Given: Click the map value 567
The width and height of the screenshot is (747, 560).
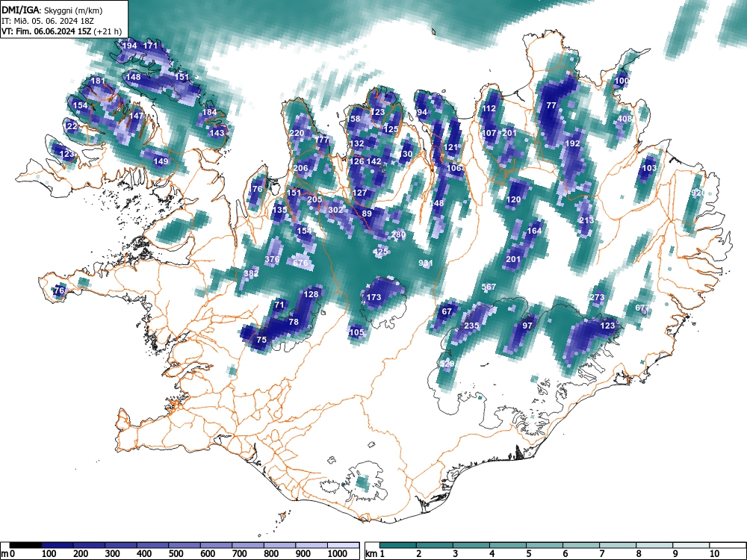Looking at the screenshot, I should (489, 287).
